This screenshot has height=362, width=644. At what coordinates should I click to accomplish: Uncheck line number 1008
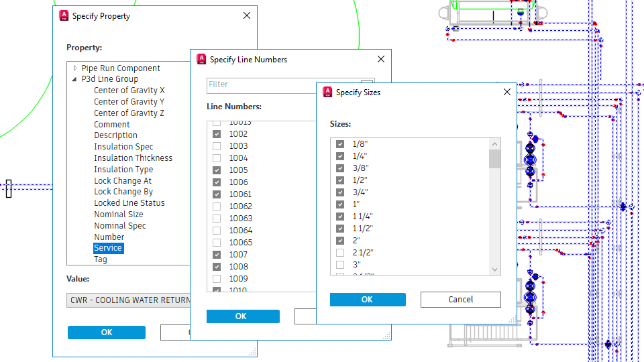[x=217, y=267]
